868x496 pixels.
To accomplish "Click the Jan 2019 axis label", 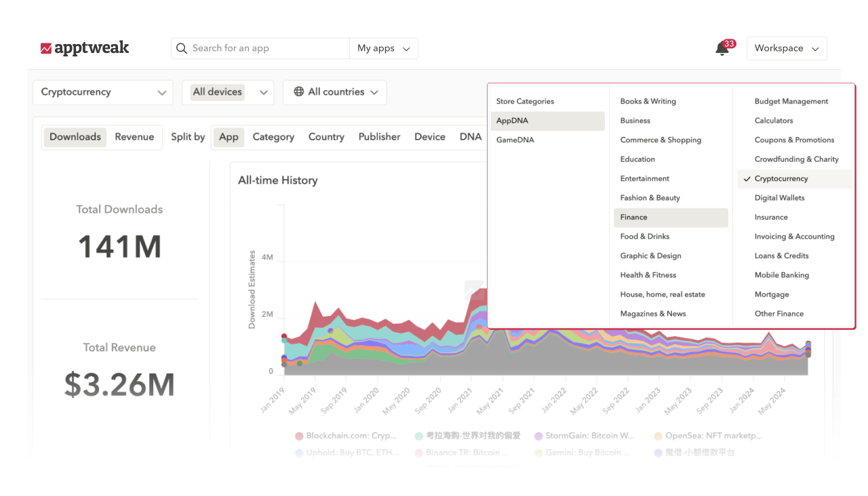I will click(272, 401).
